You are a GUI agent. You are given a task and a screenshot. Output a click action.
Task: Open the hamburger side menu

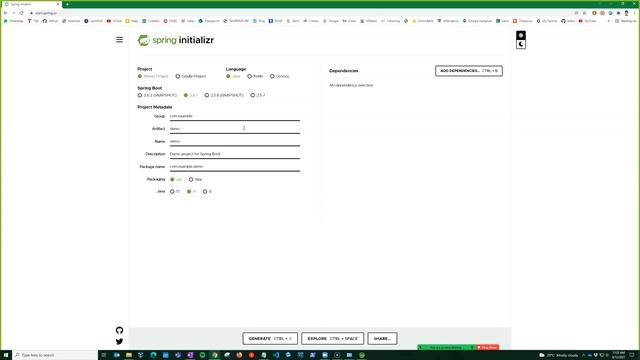119,40
